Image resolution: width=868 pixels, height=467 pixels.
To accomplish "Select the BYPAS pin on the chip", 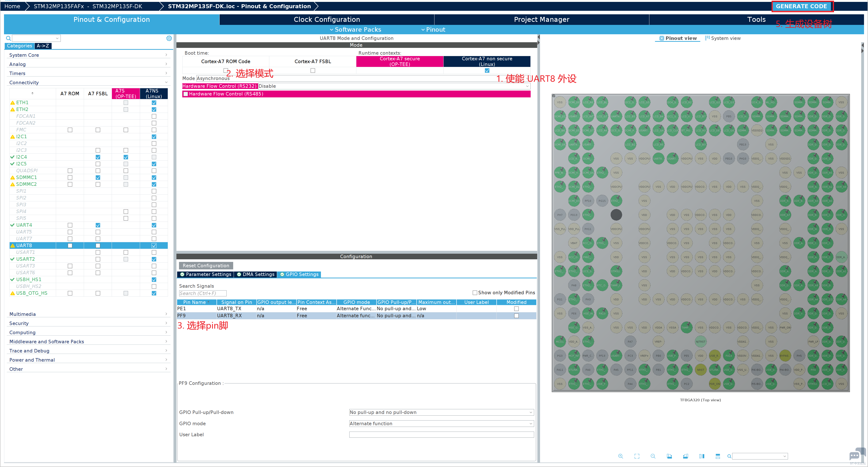I will coord(785,355).
